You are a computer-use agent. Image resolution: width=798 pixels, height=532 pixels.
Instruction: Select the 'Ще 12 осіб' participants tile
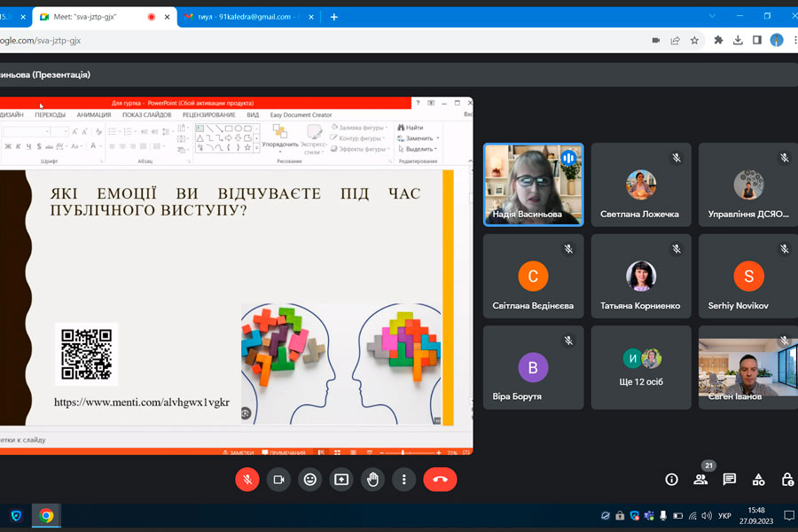(x=641, y=367)
